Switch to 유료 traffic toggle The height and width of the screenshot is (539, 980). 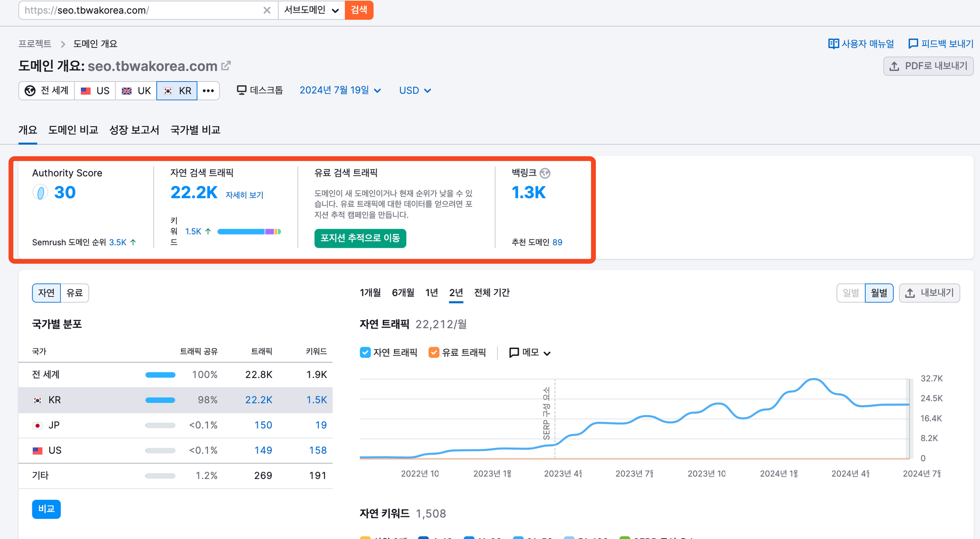[75, 293]
